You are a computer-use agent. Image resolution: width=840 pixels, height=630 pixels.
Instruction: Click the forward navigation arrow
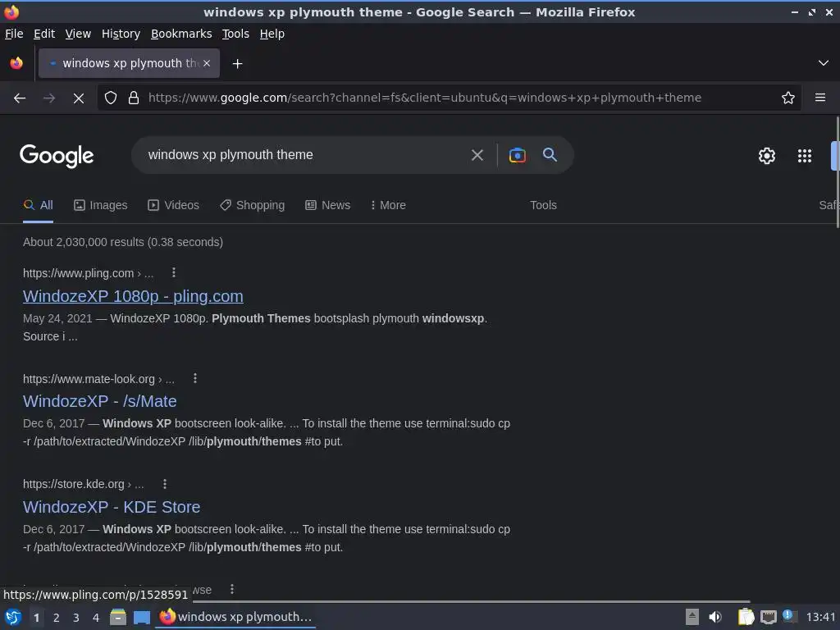click(x=49, y=98)
